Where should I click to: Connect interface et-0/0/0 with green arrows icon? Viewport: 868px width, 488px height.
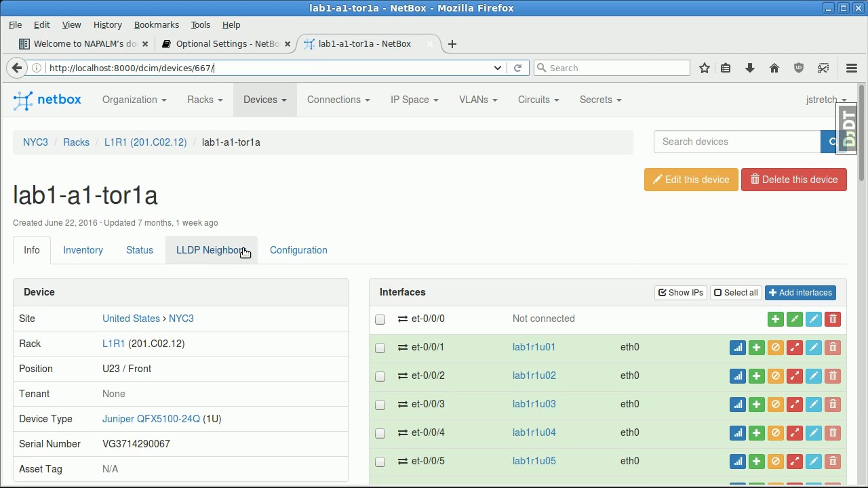(x=795, y=319)
